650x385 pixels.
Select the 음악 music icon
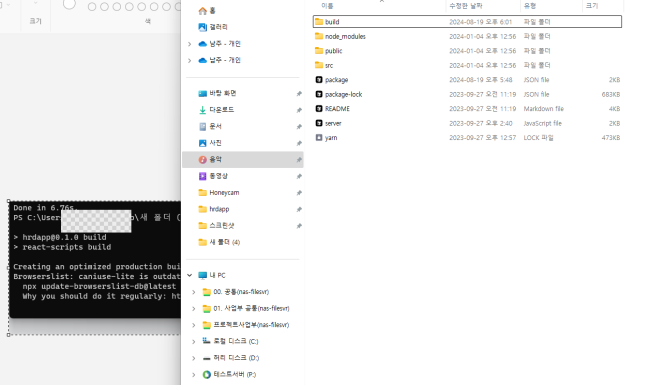click(202, 160)
